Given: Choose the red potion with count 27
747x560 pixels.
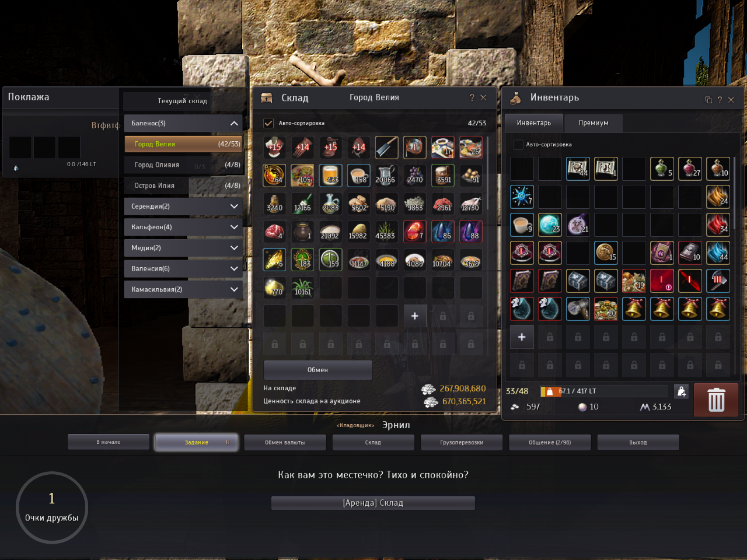Looking at the screenshot, I should tap(690, 169).
